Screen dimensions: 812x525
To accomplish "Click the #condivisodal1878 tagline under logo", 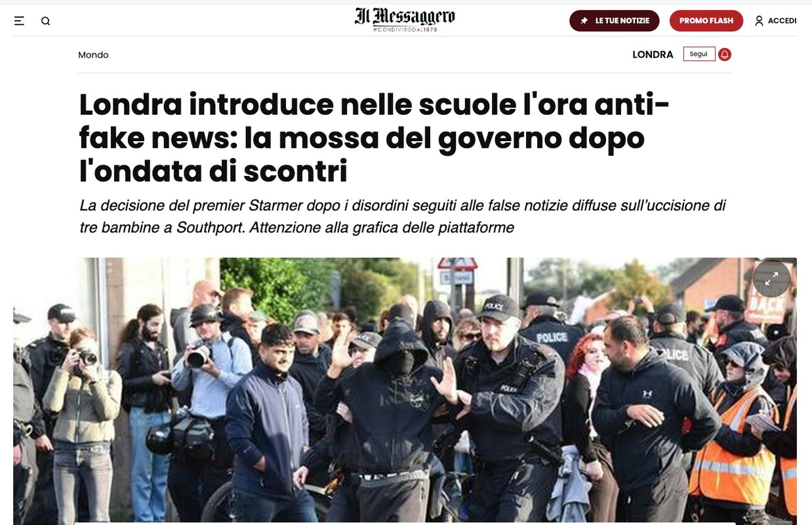I will tap(405, 30).
